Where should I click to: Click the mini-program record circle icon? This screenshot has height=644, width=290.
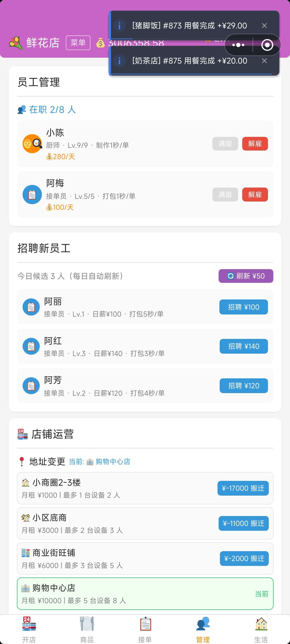pos(267,45)
